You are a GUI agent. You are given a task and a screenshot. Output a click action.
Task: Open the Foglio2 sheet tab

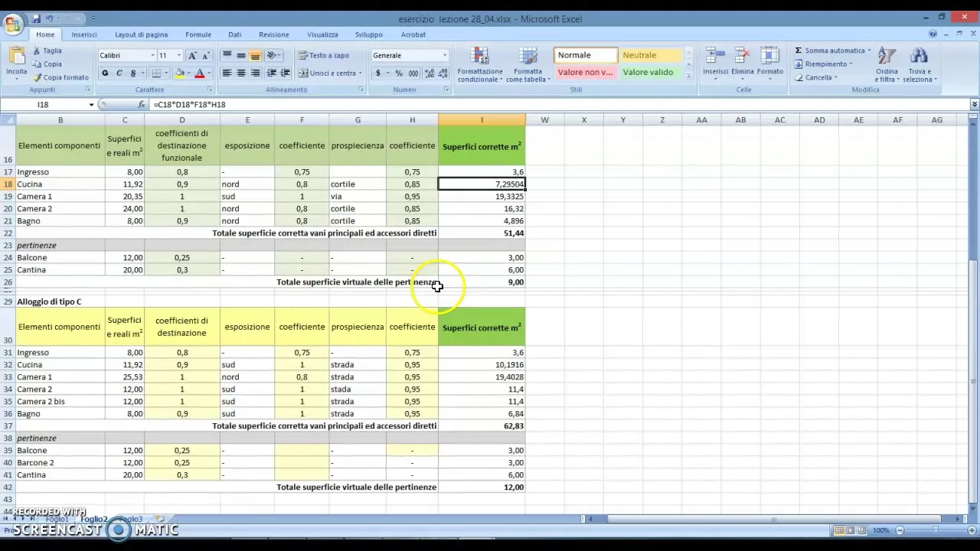93,519
